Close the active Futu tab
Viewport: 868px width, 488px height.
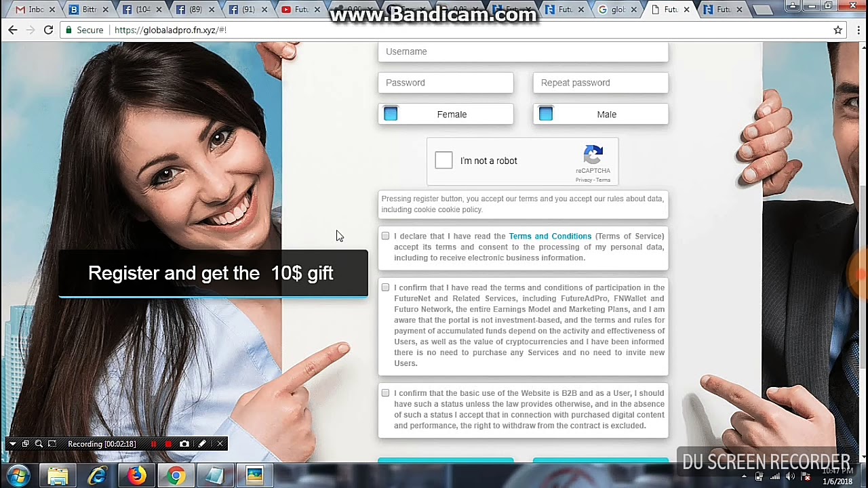click(686, 9)
